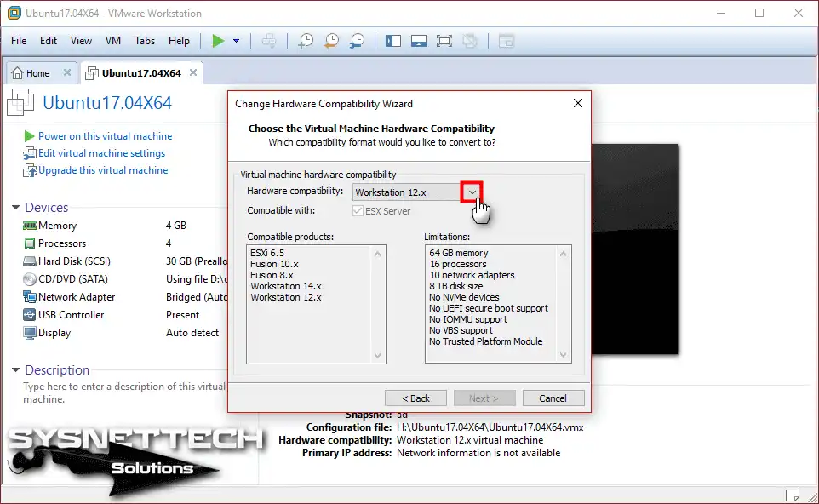Close the Ubuntu17.04X64 tab
This screenshot has height=504, width=819.
tap(193, 72)
